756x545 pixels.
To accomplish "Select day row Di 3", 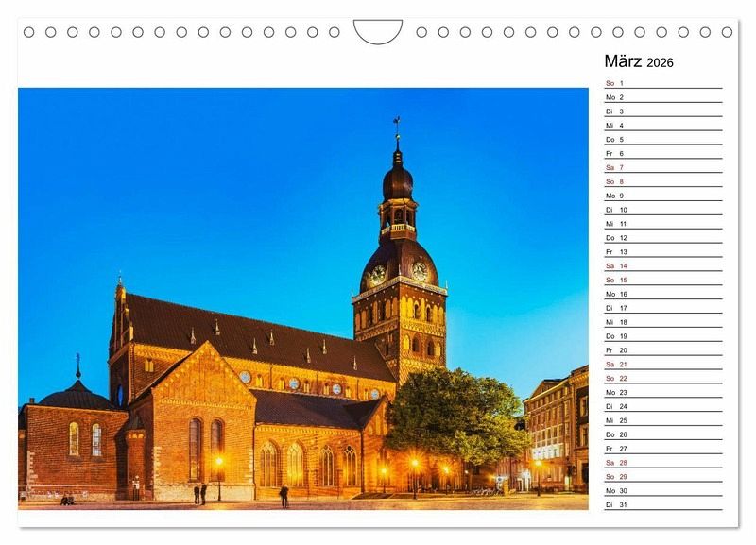I will [663, 111].
